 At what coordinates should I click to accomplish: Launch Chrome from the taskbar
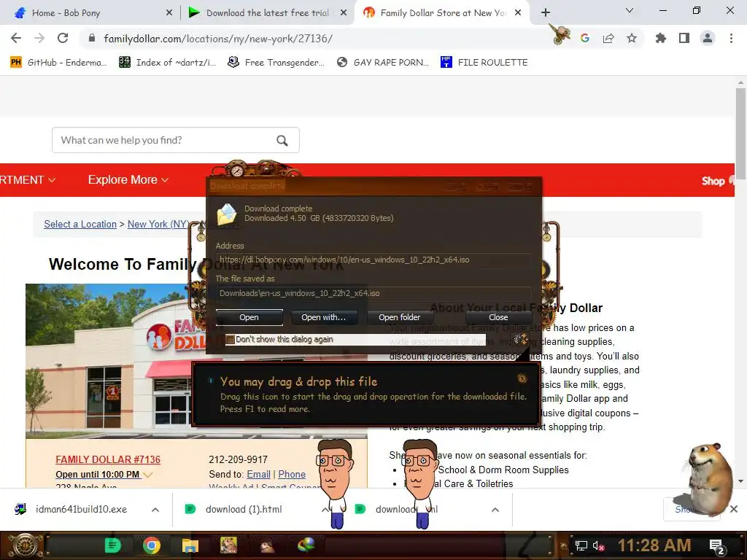pyautogui.click(x=152, y=545)
